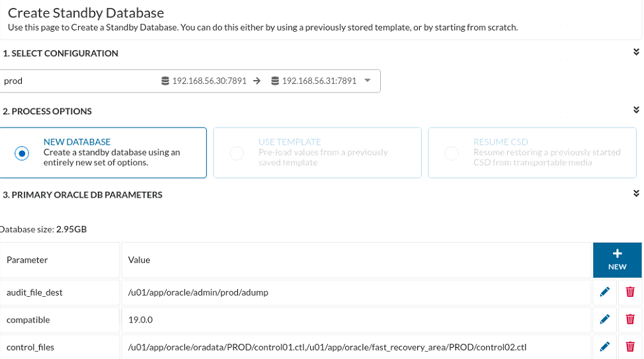The height and width of the screenshot is (359, 644).
Task: Edit the control_files parameter pencil icon
Action: click(604, 346)
